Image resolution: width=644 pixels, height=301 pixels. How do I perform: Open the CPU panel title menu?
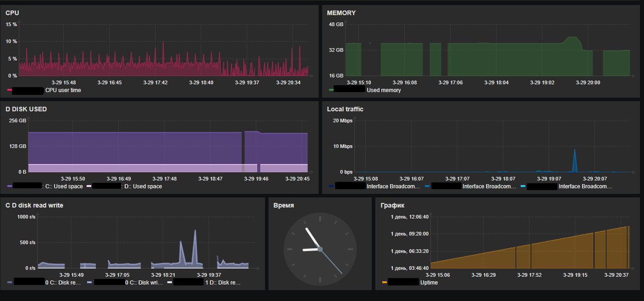pos(12,13)
